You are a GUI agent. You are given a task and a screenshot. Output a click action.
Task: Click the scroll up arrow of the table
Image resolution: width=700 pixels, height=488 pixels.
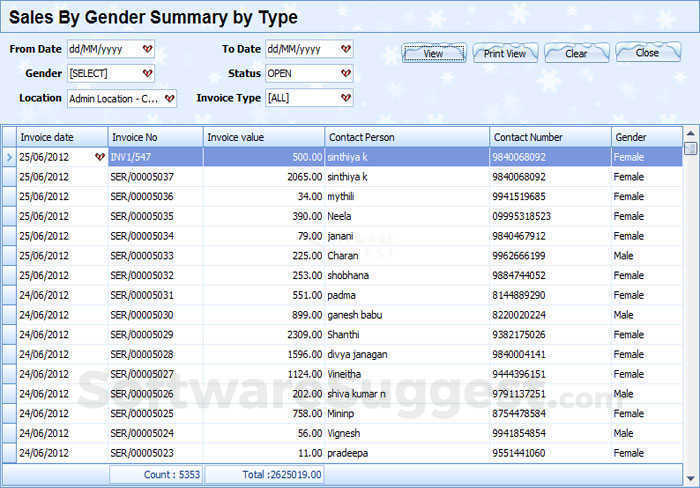tap(691, 133)
